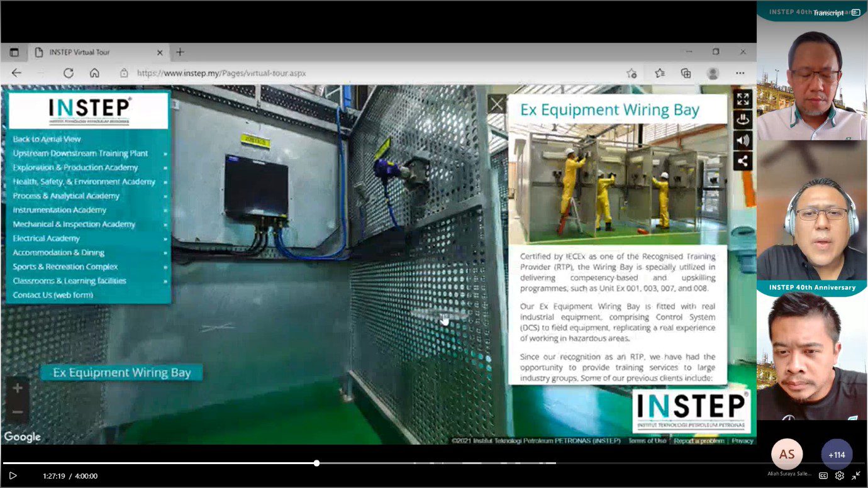The image size is (868, 488).
Task: Play the recorded video
Action: point(13,476)
